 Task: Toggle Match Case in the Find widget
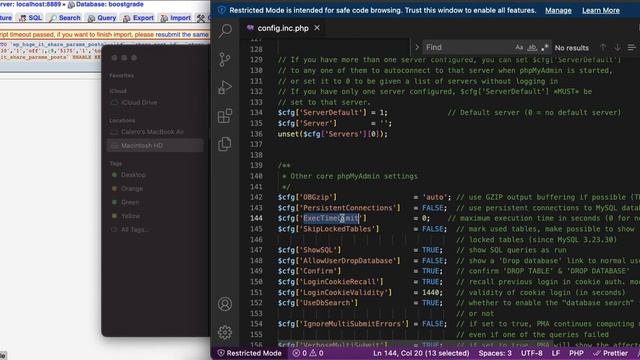click(x=519, y=47)
